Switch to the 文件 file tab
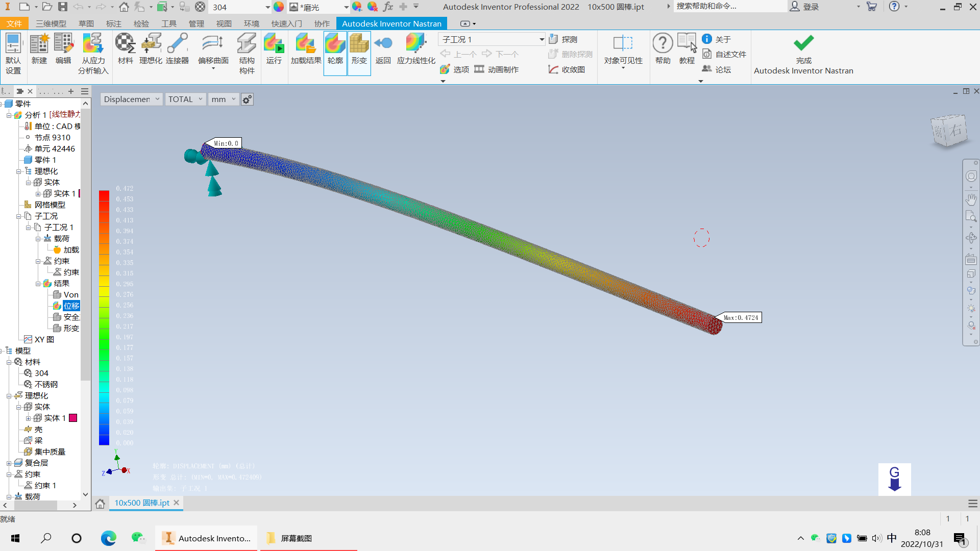The image size is (980, 551). coord(14,23)
